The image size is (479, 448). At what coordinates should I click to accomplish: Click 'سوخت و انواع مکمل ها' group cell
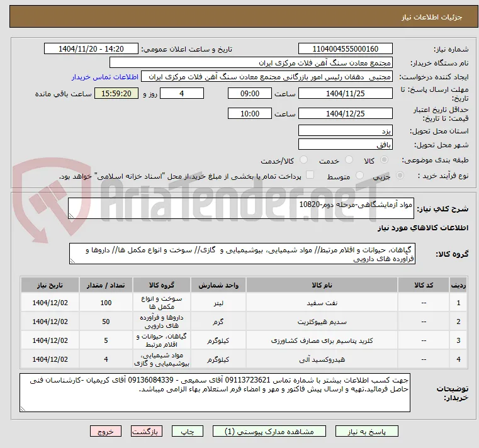point(162,303)
